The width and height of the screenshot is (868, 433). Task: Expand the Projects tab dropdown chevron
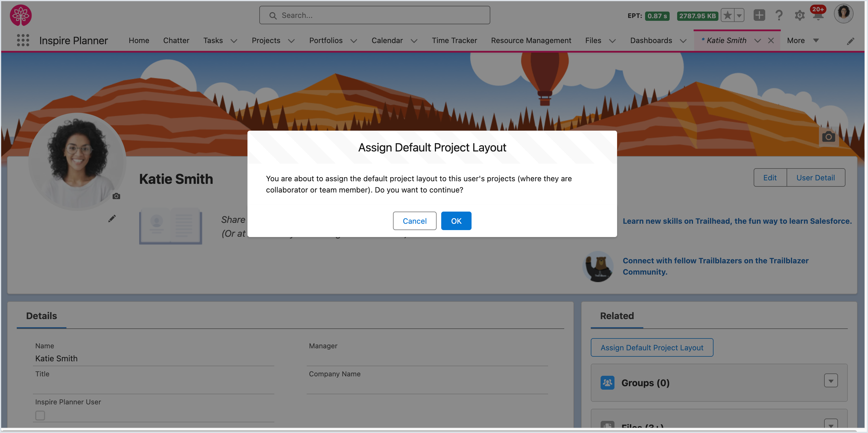pos(291,41)
